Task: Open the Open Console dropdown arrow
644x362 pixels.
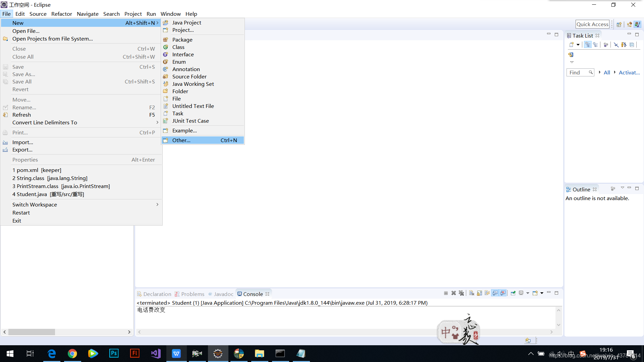Action: click(x=542, y=293)
